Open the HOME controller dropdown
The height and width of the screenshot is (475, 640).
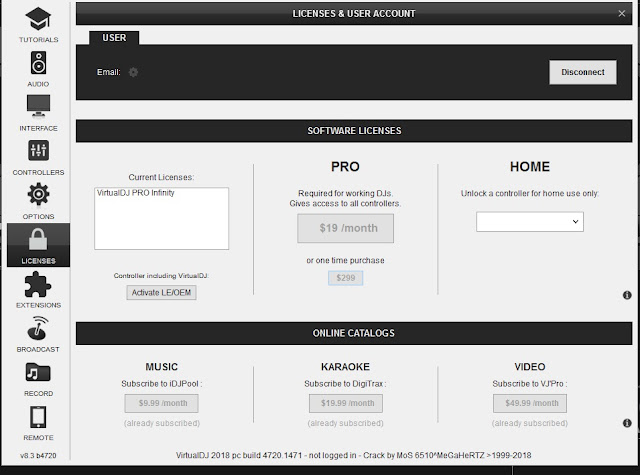click(x=530, y=222)
